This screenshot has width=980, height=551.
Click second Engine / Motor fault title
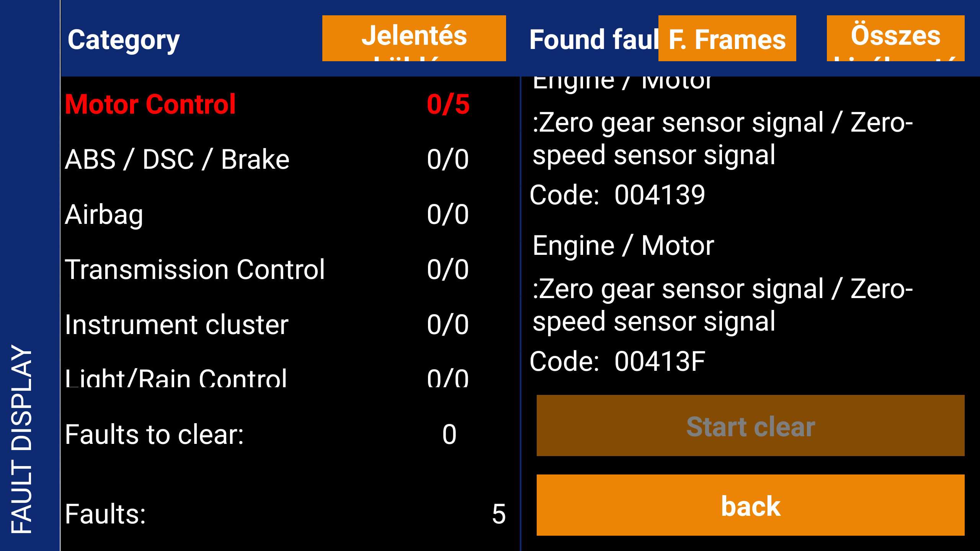tap(623, 245)
